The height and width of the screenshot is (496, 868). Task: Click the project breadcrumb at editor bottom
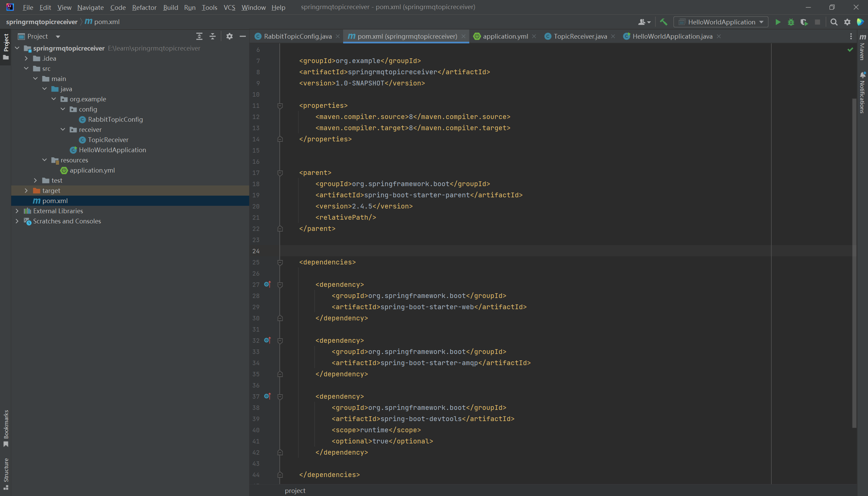[295, 491]
